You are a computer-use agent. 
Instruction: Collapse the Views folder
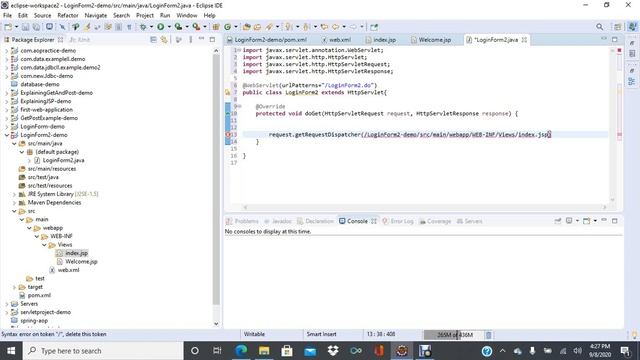point(44,245)
